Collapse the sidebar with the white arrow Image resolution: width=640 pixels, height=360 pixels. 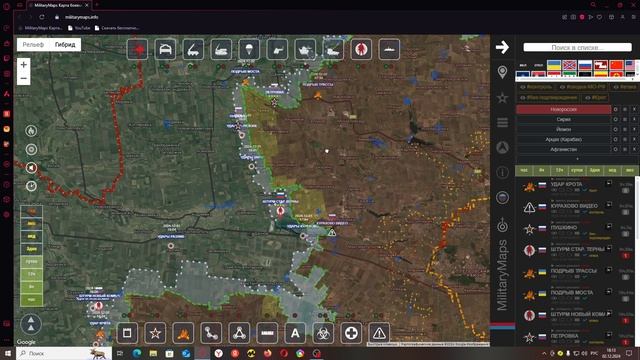click(x=502, y=47)
